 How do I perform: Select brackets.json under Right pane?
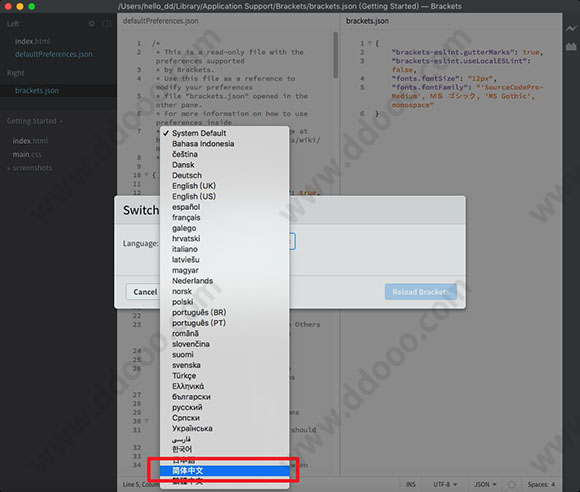coord(37,91)
